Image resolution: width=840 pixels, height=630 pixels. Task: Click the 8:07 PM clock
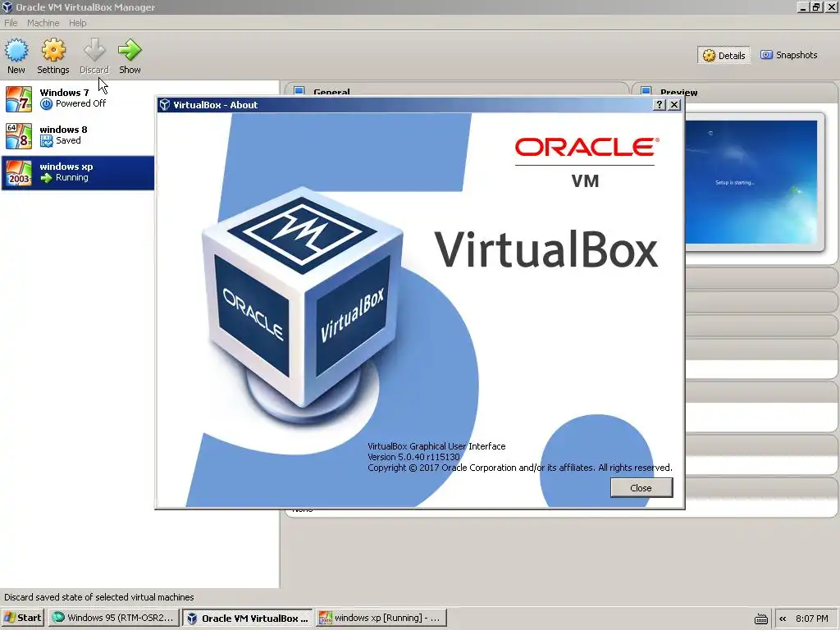[x=811, y=619]
